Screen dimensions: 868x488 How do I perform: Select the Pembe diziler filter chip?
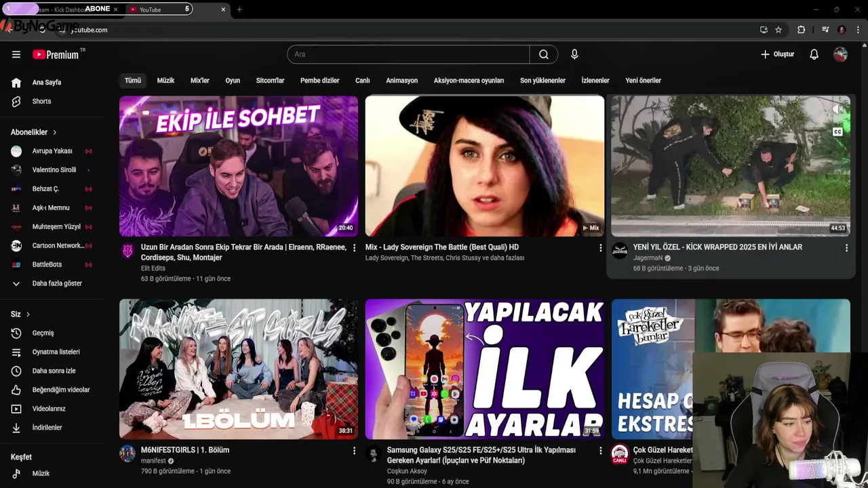click(x=319, y=80)
